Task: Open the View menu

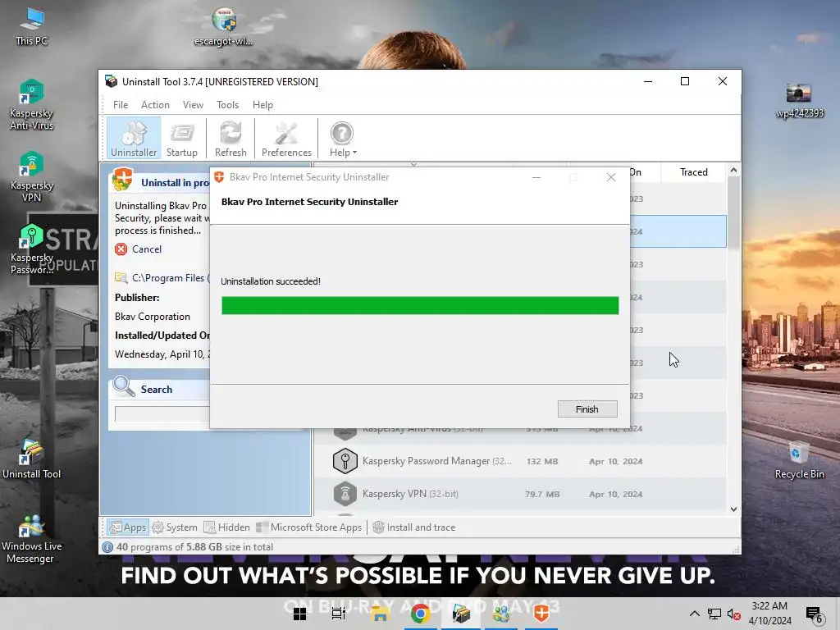Action: point(193,105)
